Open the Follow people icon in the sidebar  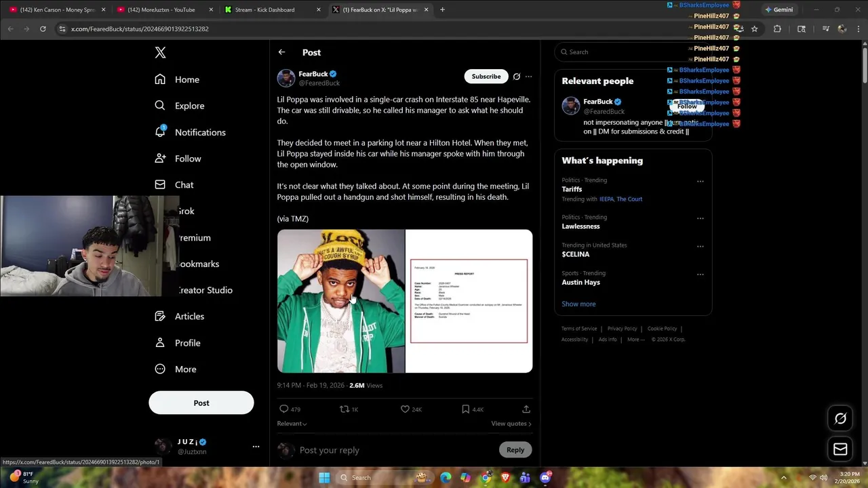coord(160,158)
